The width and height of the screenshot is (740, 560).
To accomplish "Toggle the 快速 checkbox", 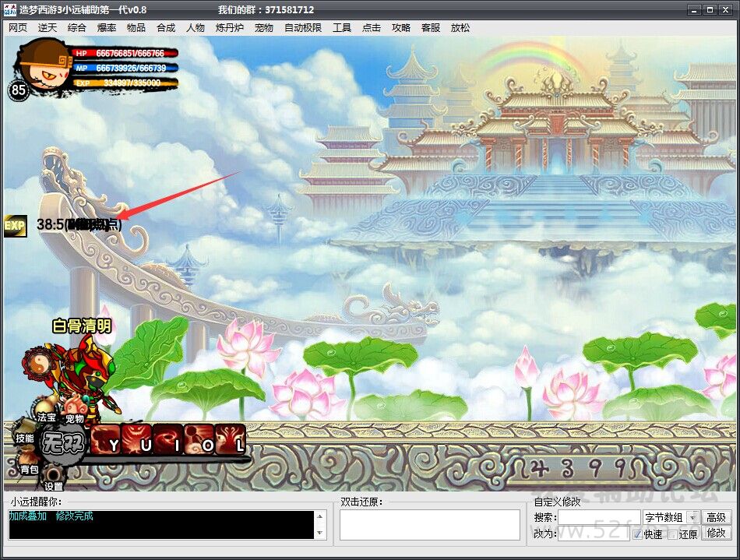I will click(x=638, y=534).
